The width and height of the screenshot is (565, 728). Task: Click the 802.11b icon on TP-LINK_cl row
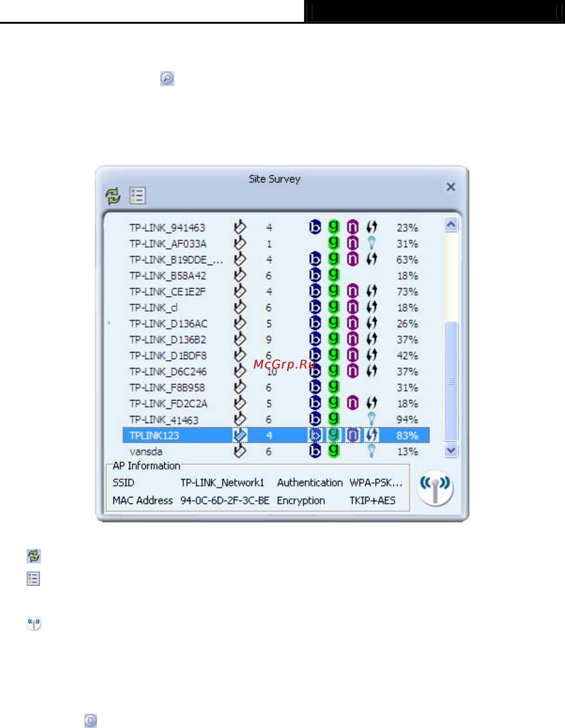coord(315,307)
